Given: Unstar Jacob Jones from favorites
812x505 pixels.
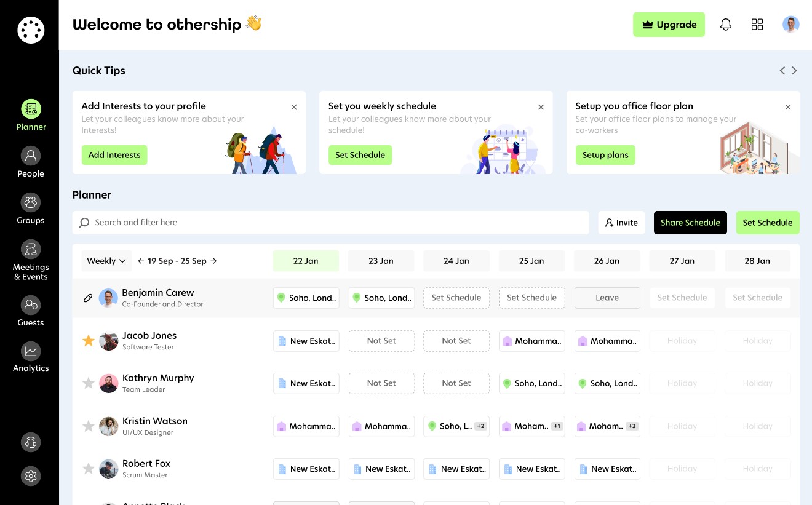Looking at the screenshot, I should pyautogui.click(x=88, y=340).
